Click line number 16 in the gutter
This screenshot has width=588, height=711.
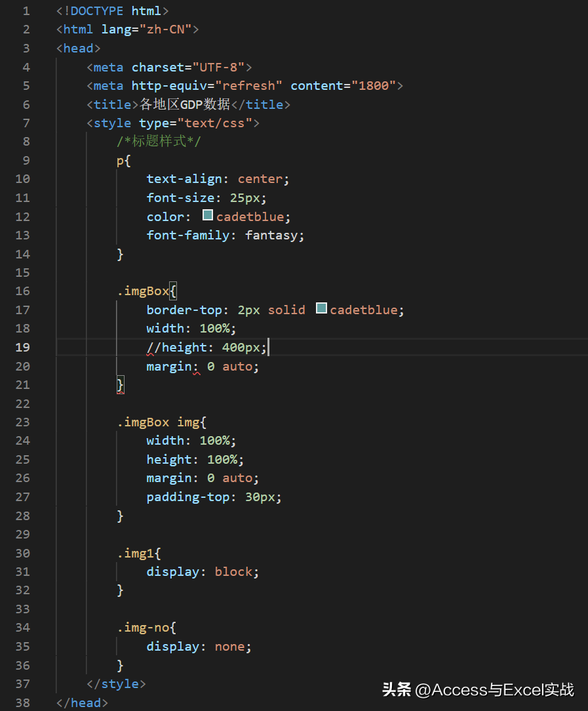(x=23, y=291)
